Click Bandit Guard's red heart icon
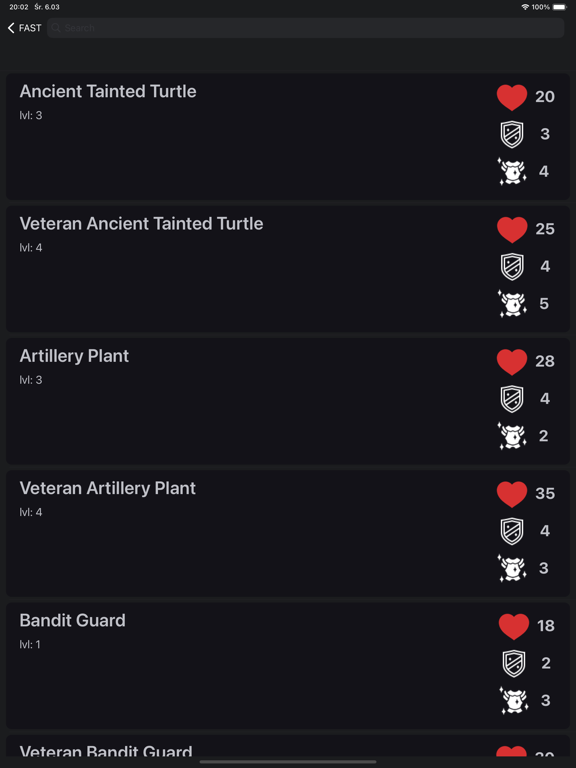Image resolution: width=576 pixels, height=768 pixels. coord(514,626)
